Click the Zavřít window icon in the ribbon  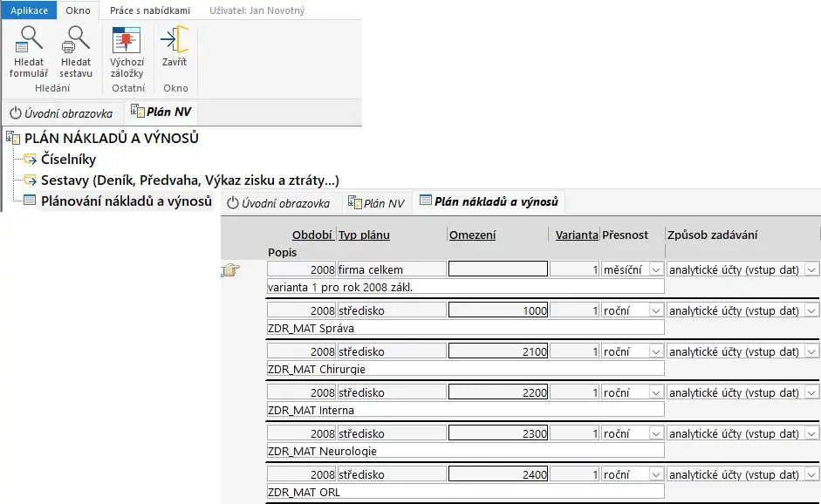click(174, 40)
